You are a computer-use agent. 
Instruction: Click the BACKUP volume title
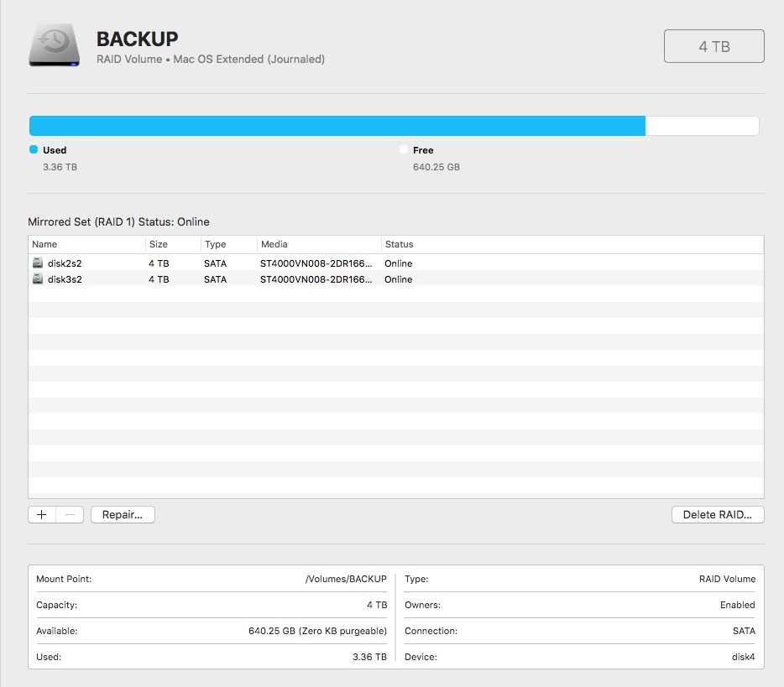pyautogui.click(x=137, y=39)
